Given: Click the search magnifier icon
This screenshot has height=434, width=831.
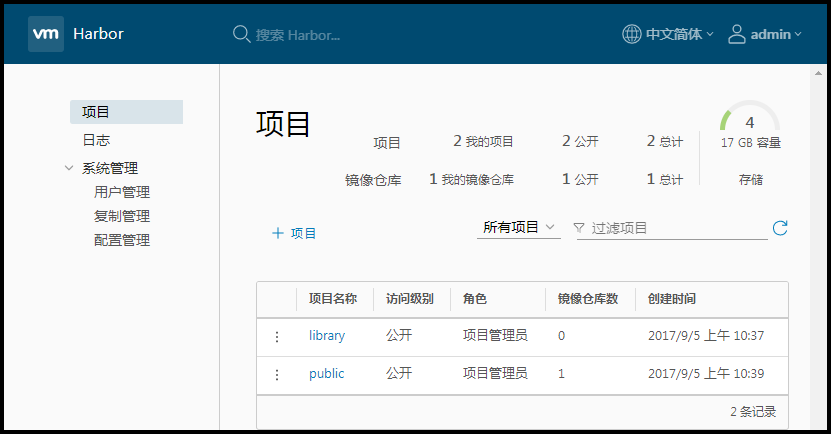Looking at the screenshot, I should coord(241,34).
